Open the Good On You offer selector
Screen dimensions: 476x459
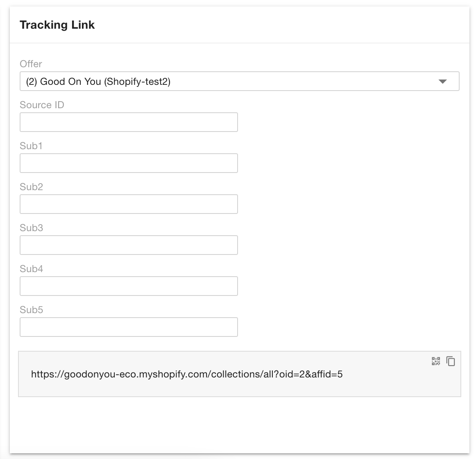[229, 82]
